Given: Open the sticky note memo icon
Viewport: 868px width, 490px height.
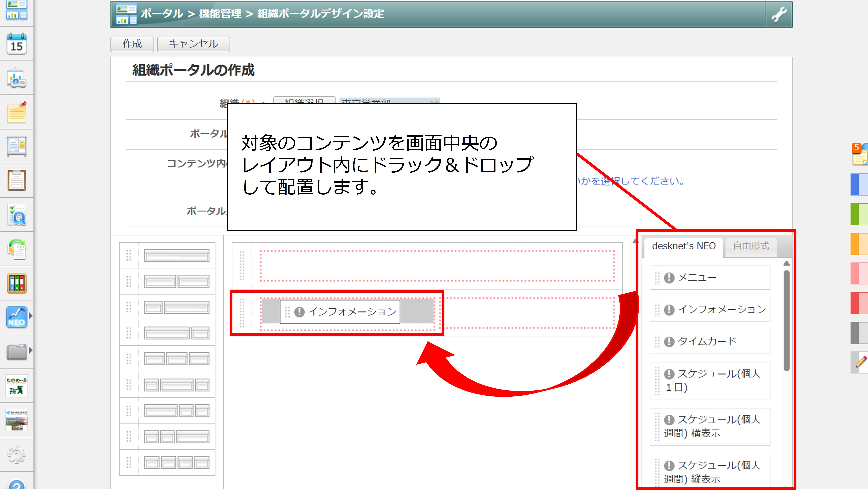Looking at the screenshot, I should [17, 113].
